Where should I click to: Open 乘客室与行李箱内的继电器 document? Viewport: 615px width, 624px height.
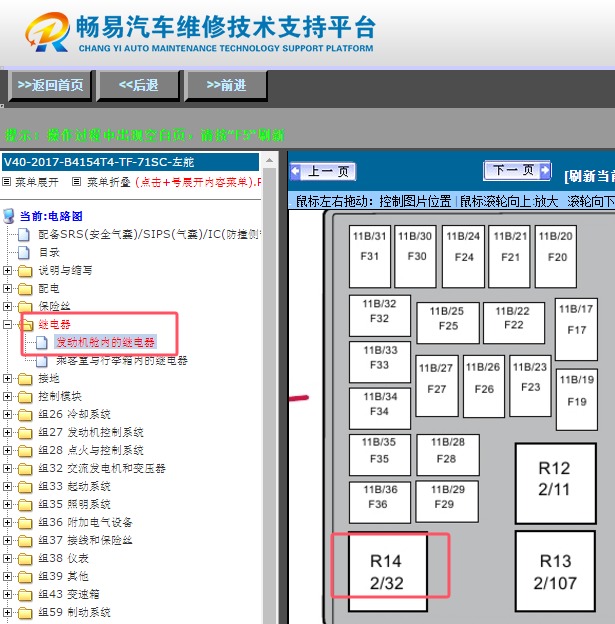(121, 361)
